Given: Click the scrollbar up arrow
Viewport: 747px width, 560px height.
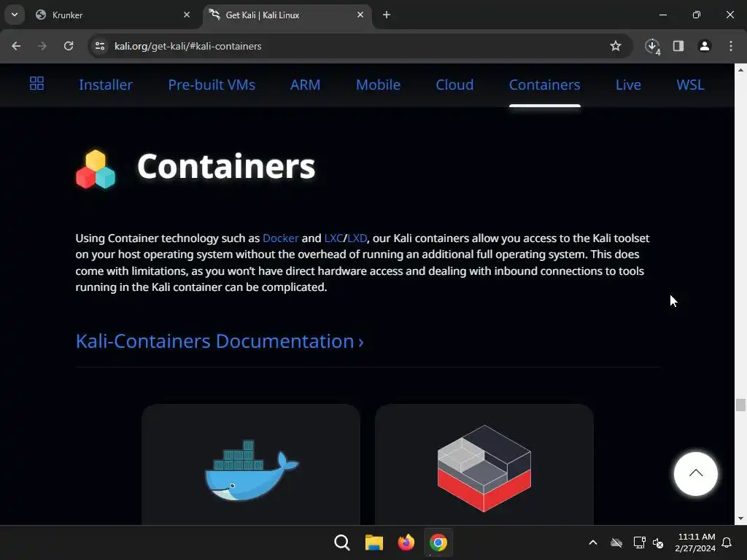Looking at the screenshot, I should coord(740,69).
